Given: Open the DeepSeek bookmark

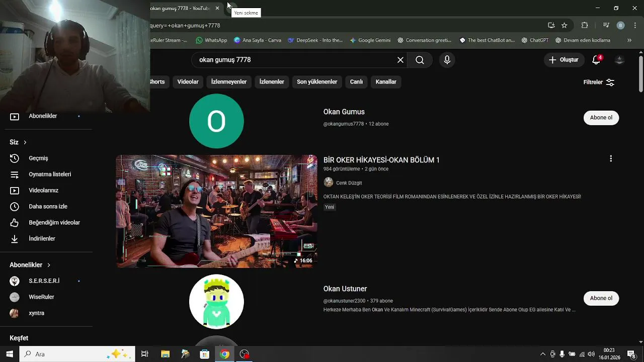Looking at the screenshot, I should point(315,40).
